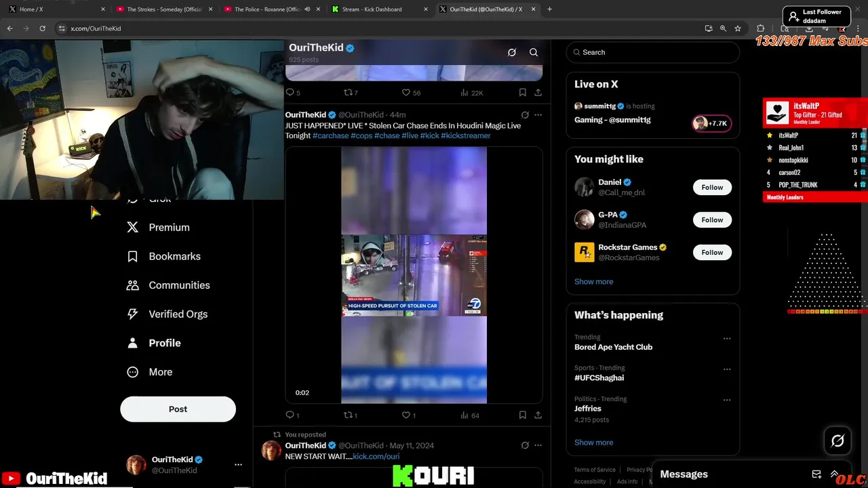This screenshot has width=868, height=488.
Task: Open more options on May 11, 2024 post
Action: tap(538, 445)
